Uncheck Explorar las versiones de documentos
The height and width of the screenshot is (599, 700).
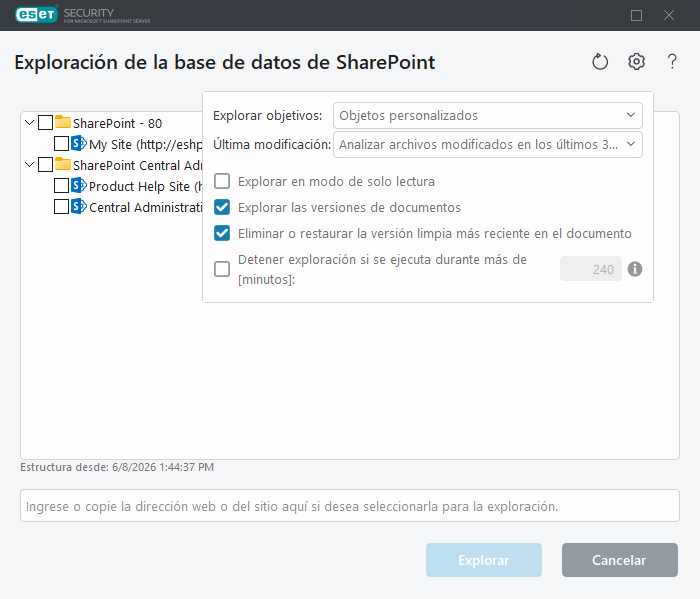pos(222,208)
